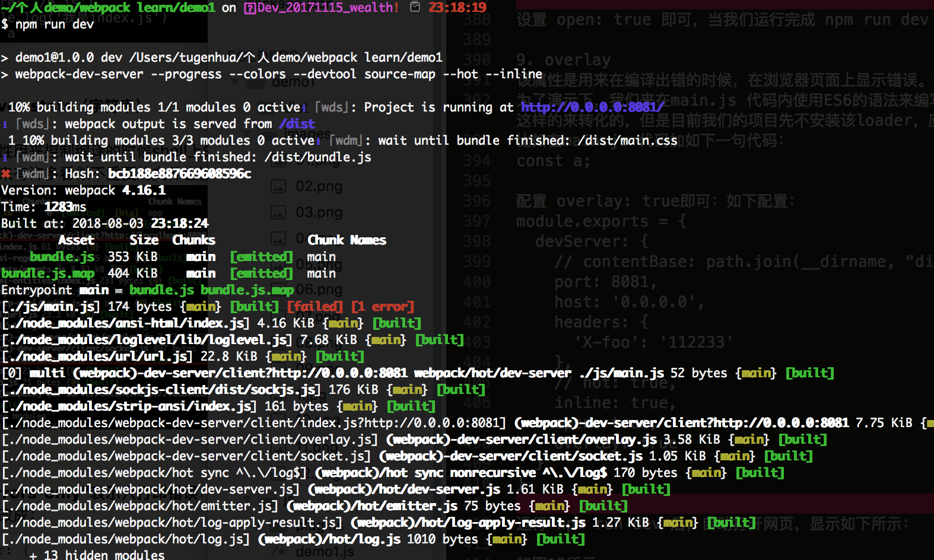Screen dimensions: 934x560
Task: Click the 'Version: webpack 4.16.1' line
Action: click(x=84, y=190)
